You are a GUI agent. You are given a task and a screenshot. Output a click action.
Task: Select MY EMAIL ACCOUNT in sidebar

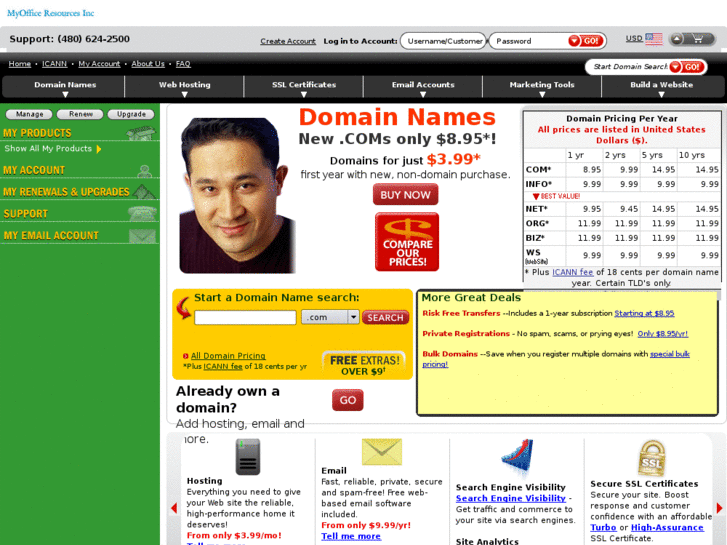click(51, 236)
